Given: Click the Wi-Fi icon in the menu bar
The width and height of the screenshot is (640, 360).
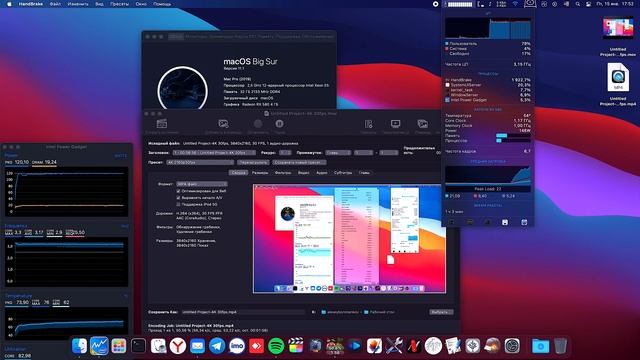Looking at the screenshot, I should 515,4.
